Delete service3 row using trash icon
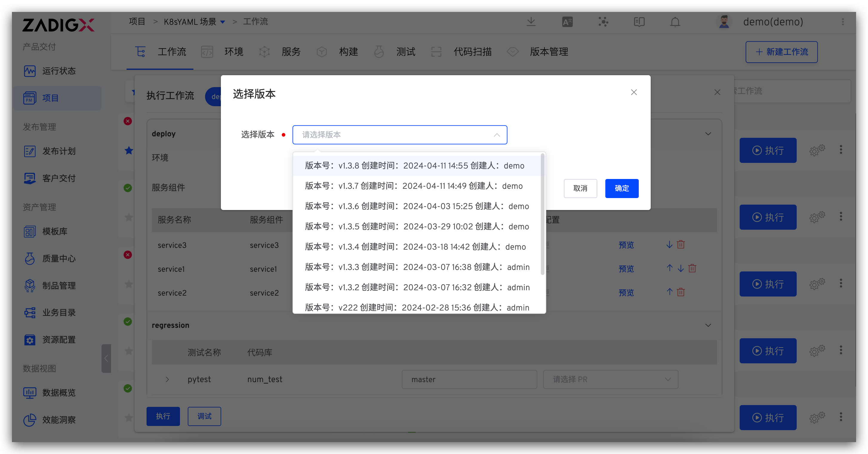The width and height of the screenshot is (868, 454). pos(681,245)
